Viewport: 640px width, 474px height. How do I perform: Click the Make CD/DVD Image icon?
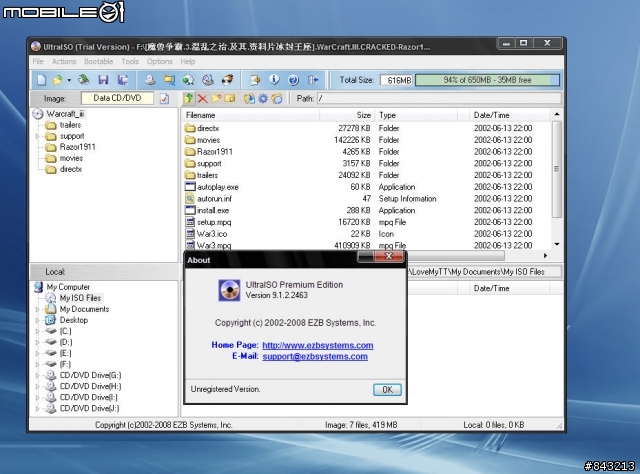pos(150,80)
